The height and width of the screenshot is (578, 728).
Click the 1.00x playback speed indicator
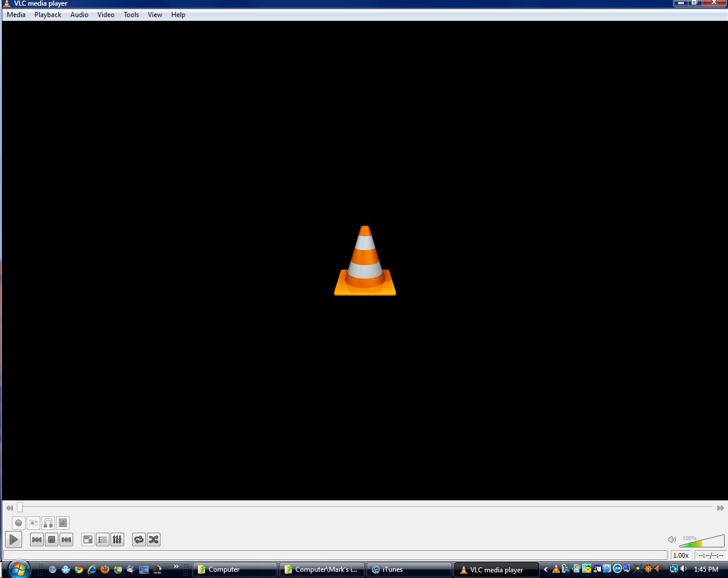click(x=681, y=555)
